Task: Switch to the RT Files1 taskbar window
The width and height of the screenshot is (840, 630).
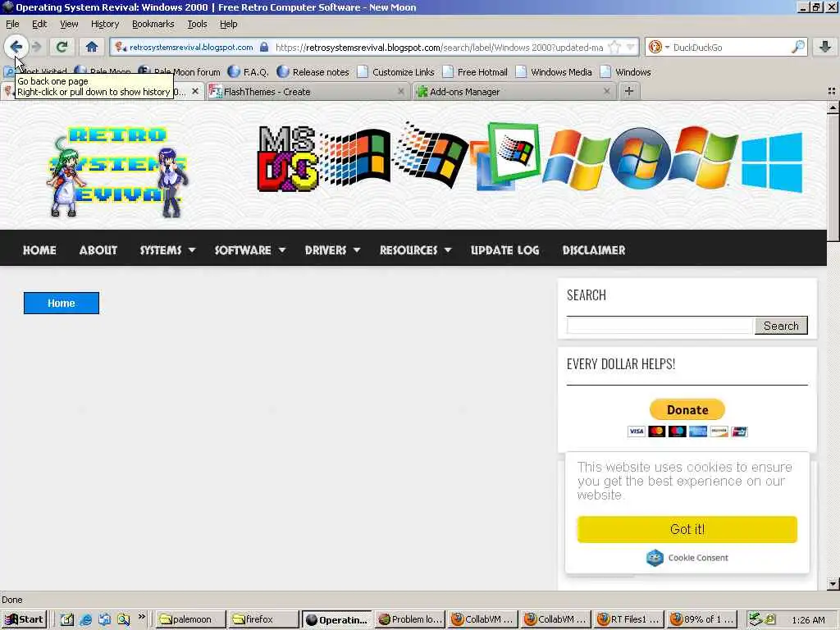Action: pos(629,619)
